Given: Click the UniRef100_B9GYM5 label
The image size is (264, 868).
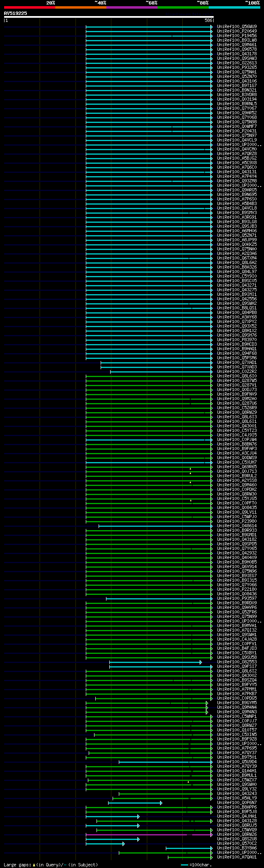Looking at the screenshot, I should [x=237, y=703].
